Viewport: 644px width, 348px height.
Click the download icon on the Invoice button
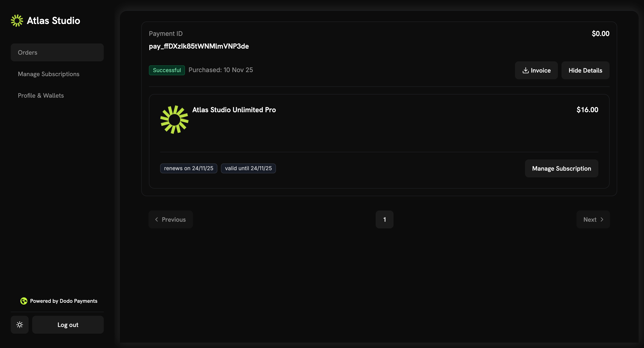click(x=525, y=70)
